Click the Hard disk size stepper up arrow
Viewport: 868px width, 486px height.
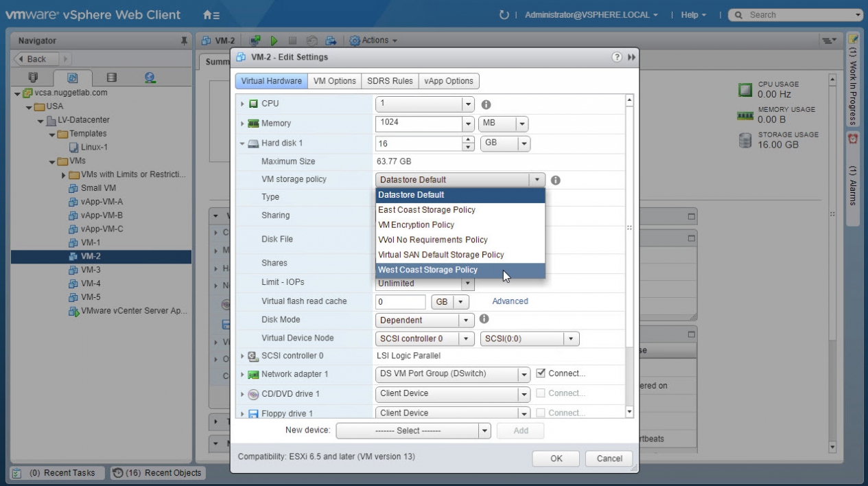point(469,140)
